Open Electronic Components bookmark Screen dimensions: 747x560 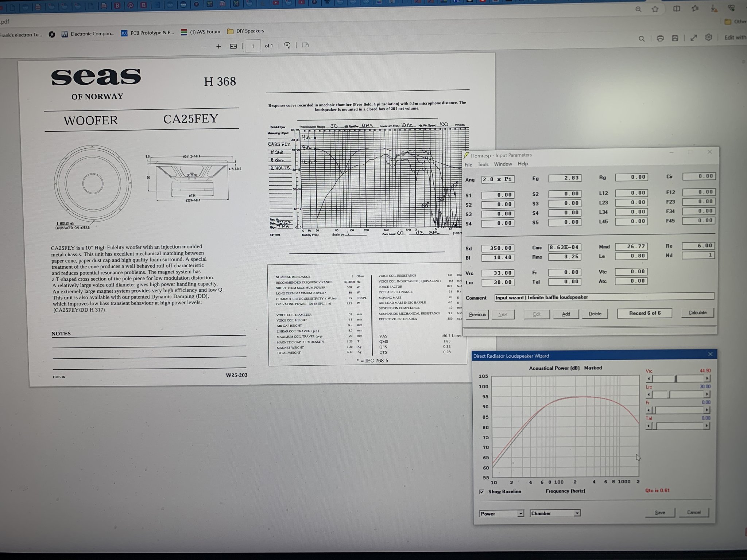[x=88, y=34]
